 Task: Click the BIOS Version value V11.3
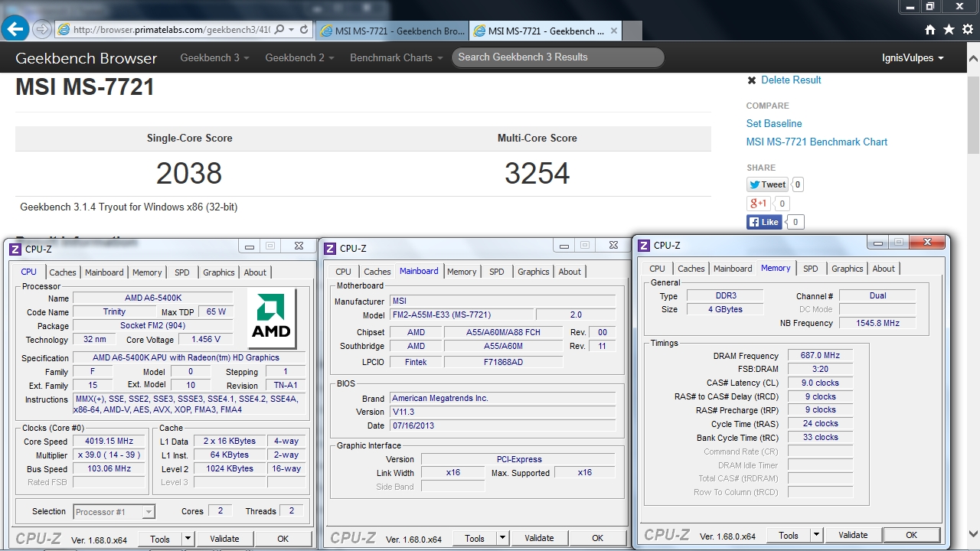coord(502,412)
